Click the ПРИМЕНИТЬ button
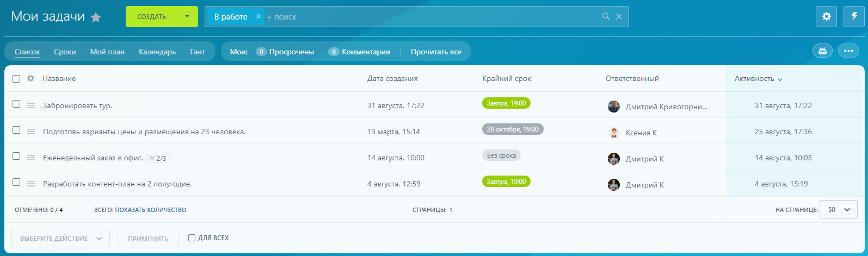Screen dimensions: 868x256 (x=148, y=238)
